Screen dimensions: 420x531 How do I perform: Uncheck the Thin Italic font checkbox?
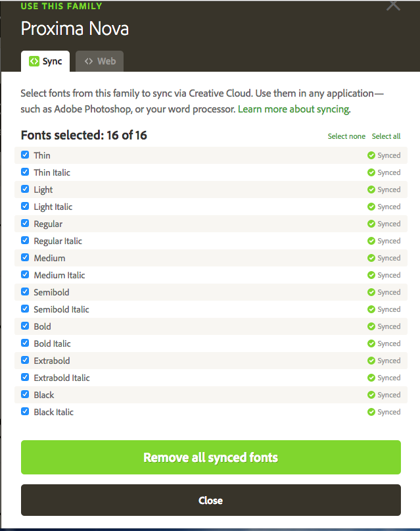point(25,172)
